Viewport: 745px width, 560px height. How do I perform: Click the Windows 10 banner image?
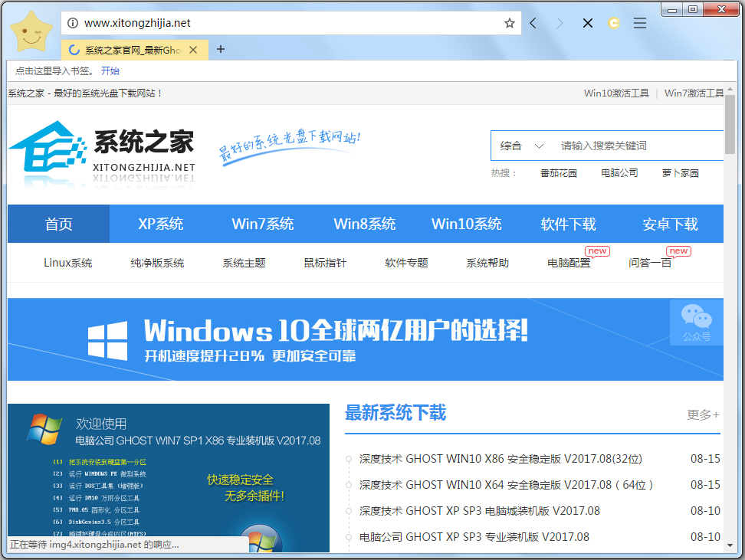pos(366,339)
